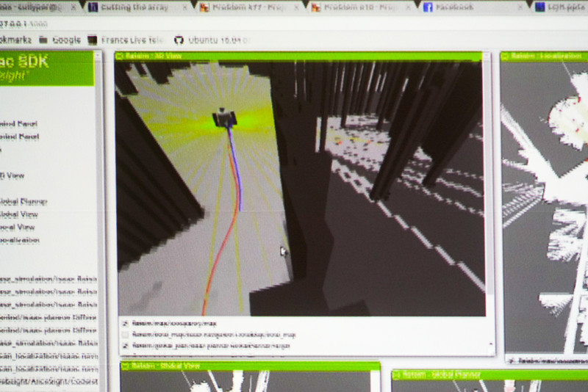Click the first Panel entry in sidebar
This screenshot has width=588, height=392.
tap(19, 124)
